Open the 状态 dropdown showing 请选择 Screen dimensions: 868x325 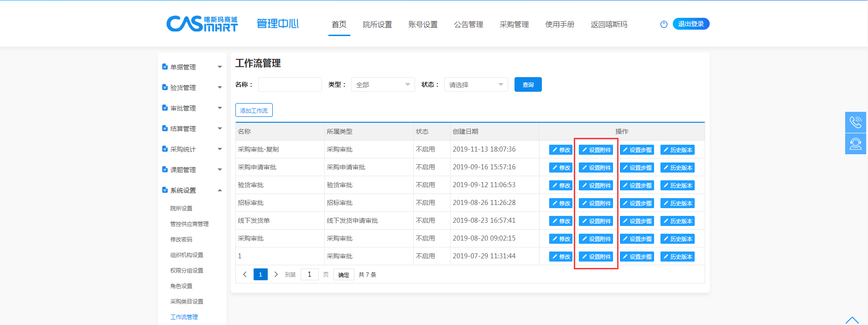[x=476, y=84]
